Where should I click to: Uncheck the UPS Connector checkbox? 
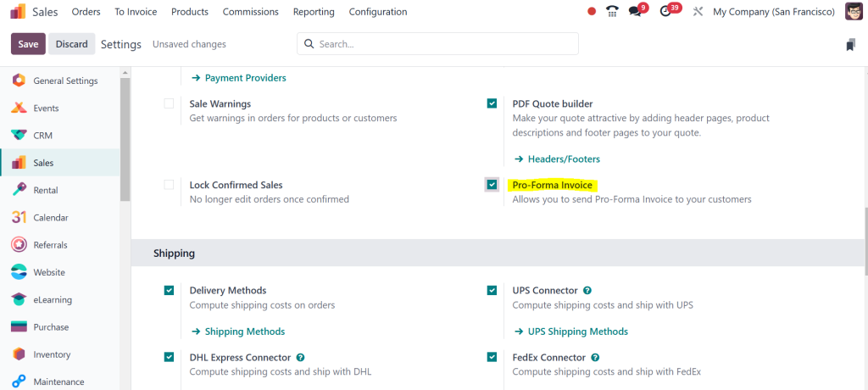point(492,290)
